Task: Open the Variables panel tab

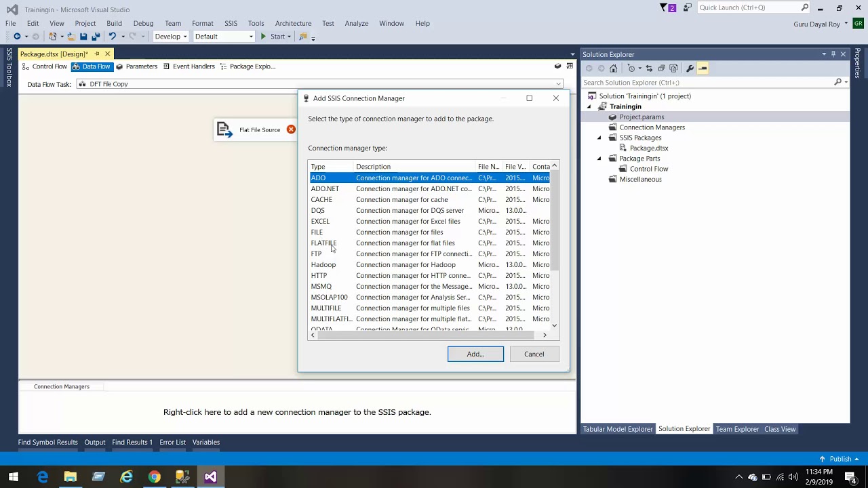Action: click(x=205, y=442)
